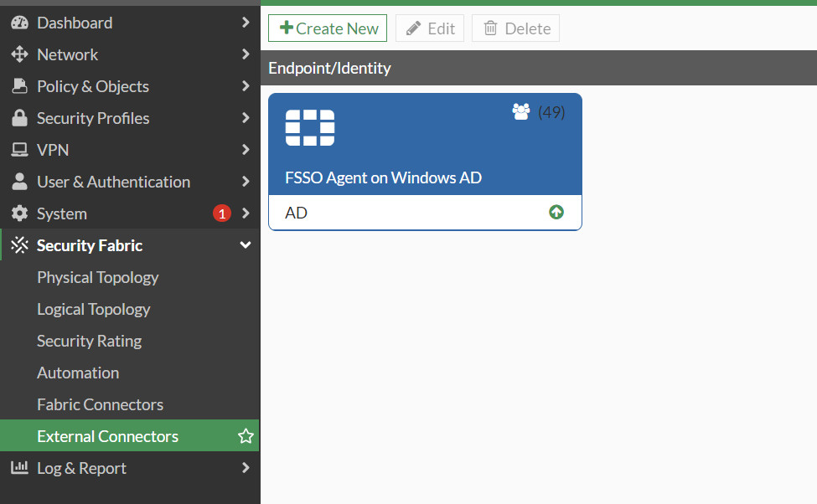Click the Fortinet logo on FSSO card
This screenshot has width=817, height=504.
(x=310, y=127)
